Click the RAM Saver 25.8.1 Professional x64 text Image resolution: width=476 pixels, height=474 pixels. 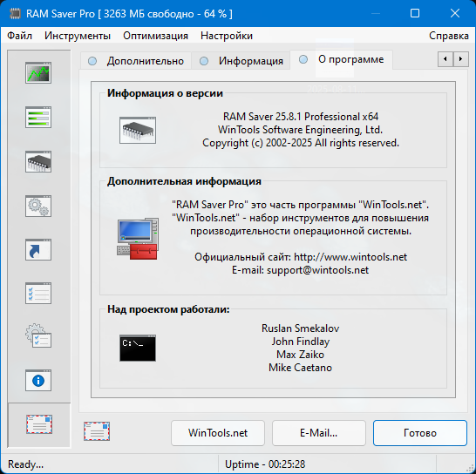(x=301, y=117)
